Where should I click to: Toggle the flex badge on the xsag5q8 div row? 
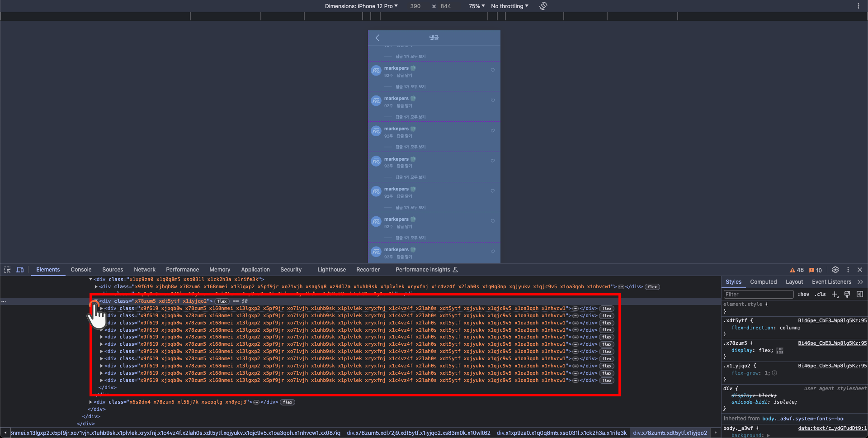(x=652, y=287)
